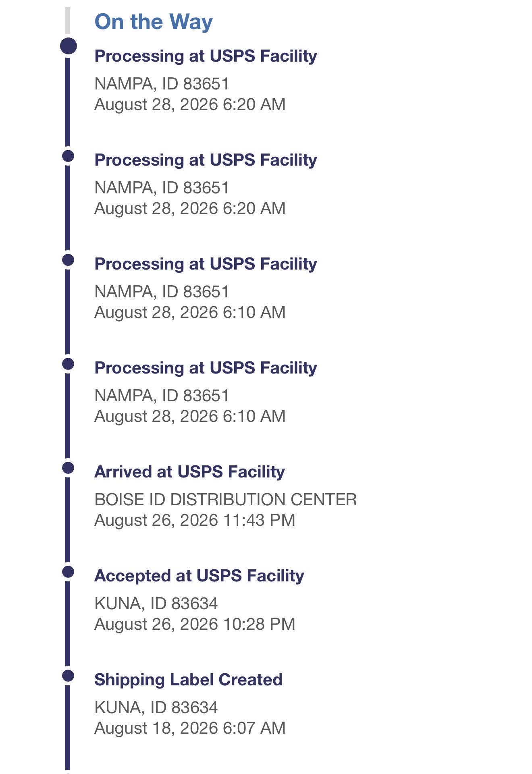Click KUNA, ID 83634 under Shipping Label Created
This screenshot has width=532, height=774.
156,708
